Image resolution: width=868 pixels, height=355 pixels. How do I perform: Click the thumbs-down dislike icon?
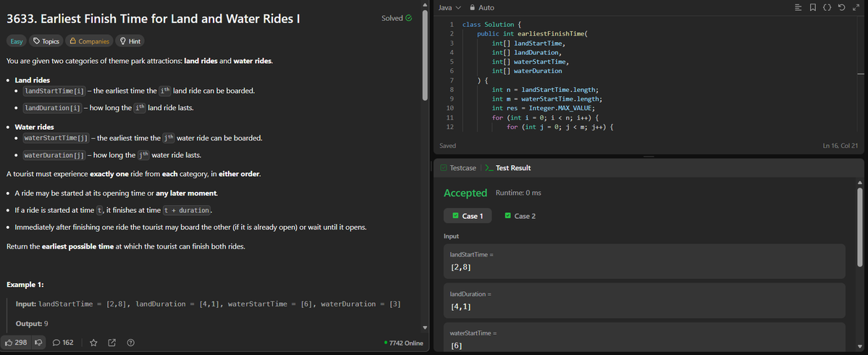point(39,342)
